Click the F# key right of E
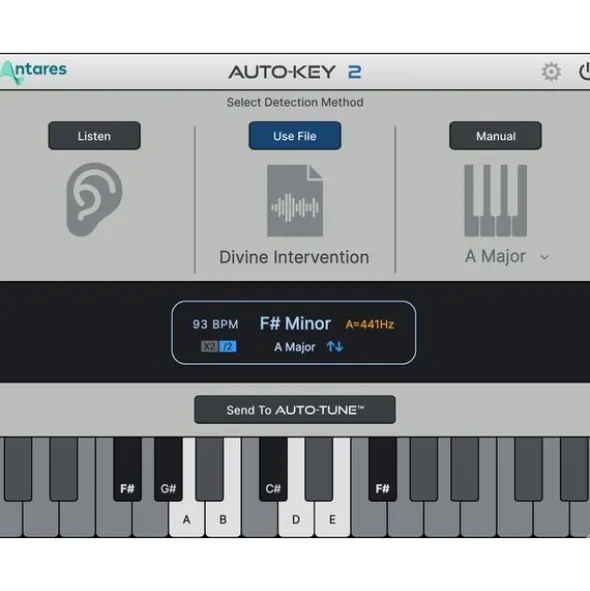The image size is (590, 591). coord(382,469)
